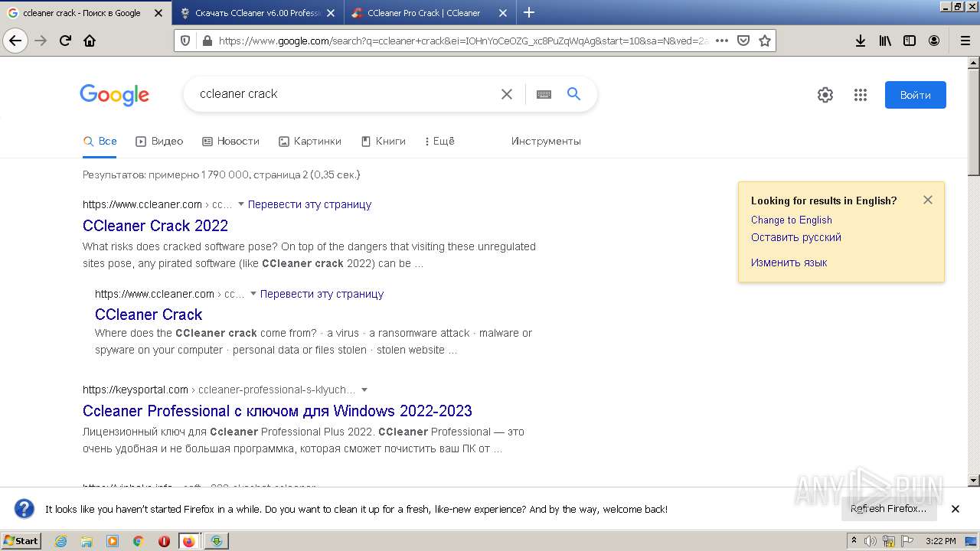This screenshot has width=980, height=551.
Task: Open the on-screen keyboard tool
Action: pos(544,94)
